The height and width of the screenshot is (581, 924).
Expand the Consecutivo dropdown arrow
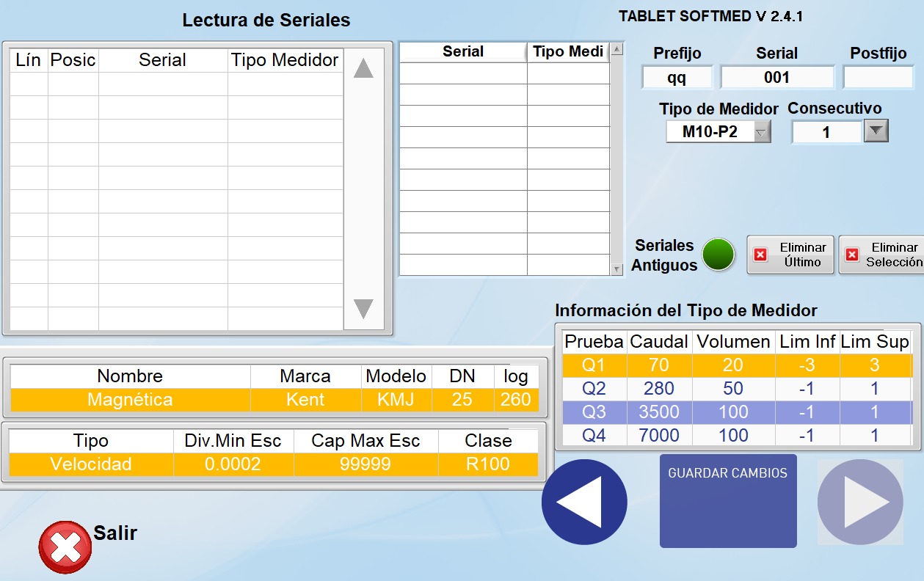(876, 131)
